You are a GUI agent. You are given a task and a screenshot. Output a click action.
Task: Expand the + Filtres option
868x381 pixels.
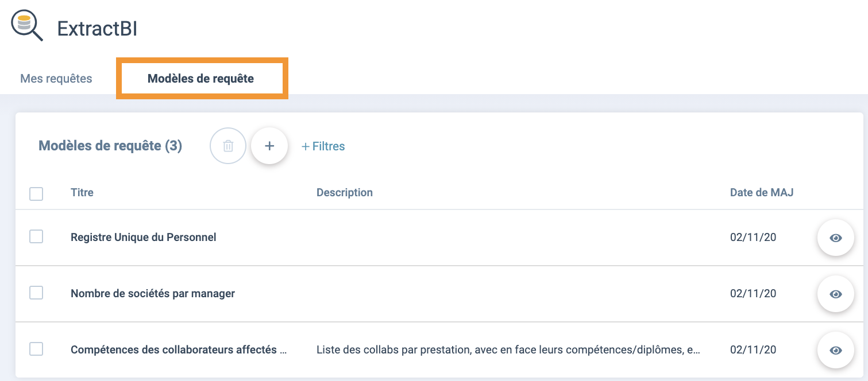tap(323, 146)
